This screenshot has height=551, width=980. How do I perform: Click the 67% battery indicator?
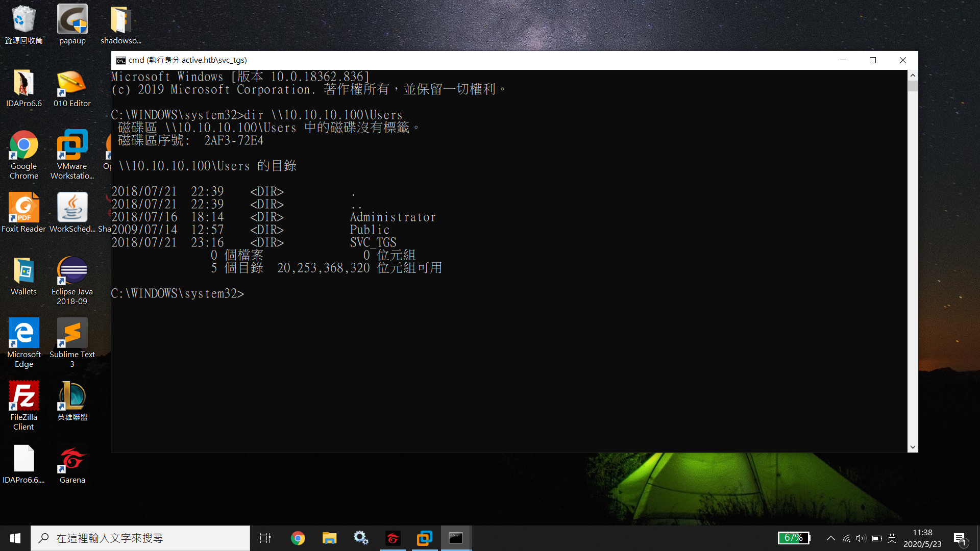[x=794, y=538]
